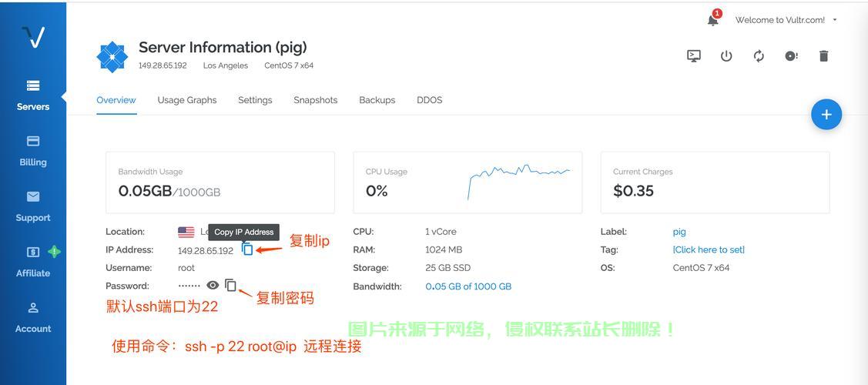
Task: Click the CPU usage line graph
Action: click(x=518, y=182)
